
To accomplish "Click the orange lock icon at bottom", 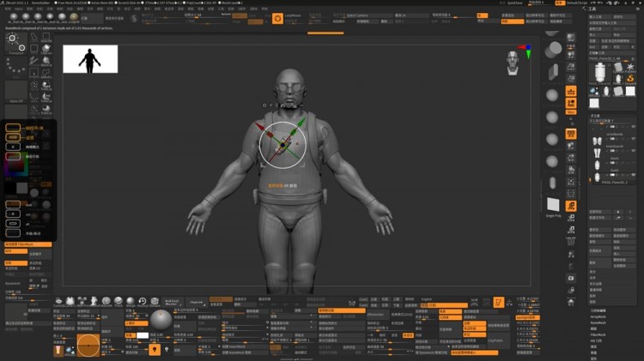I will pyautogui.click(x=155, y=350).
